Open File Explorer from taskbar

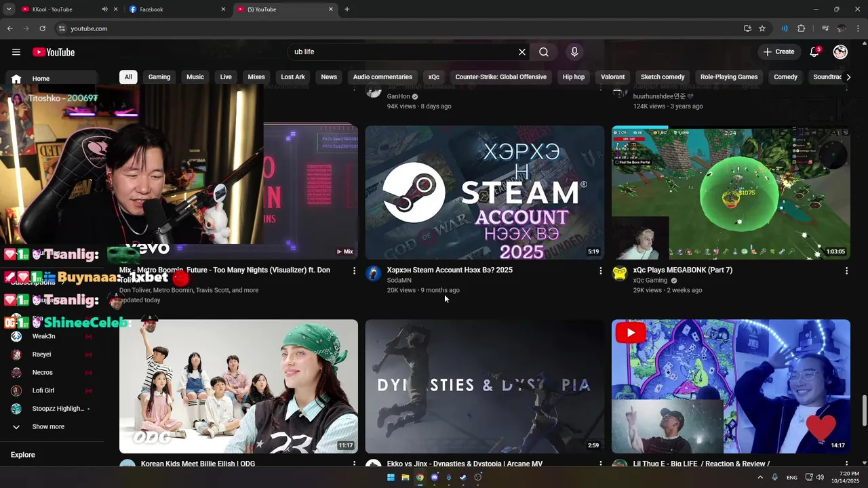pos(406,477)
